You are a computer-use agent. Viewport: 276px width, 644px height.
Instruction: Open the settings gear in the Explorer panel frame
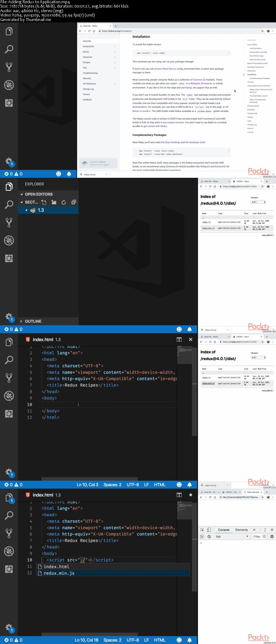pyautogui.click(x=9, y=316)
